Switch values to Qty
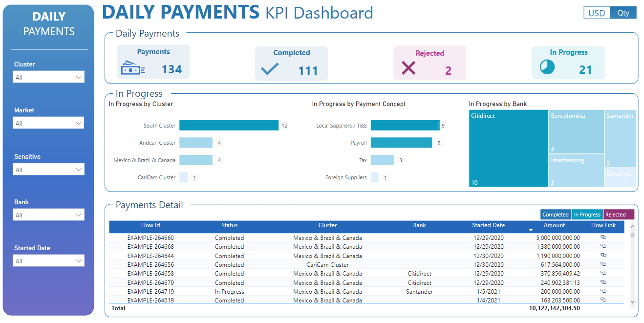 tap(623, 13)
